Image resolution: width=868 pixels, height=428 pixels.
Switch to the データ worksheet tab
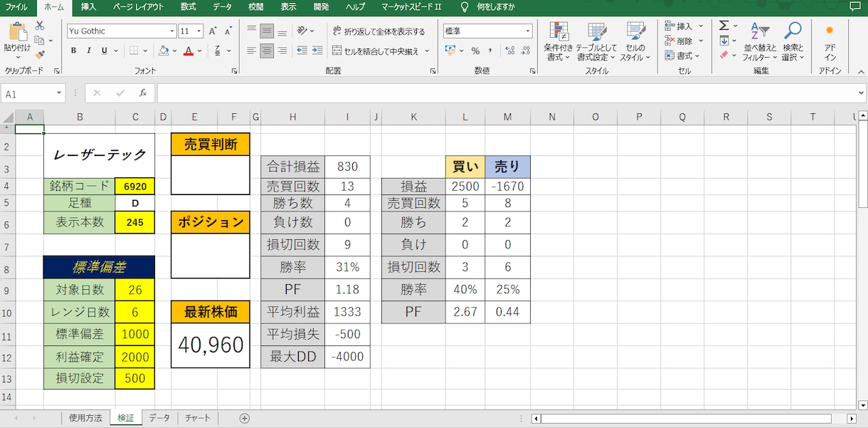[x=159, y=418]
